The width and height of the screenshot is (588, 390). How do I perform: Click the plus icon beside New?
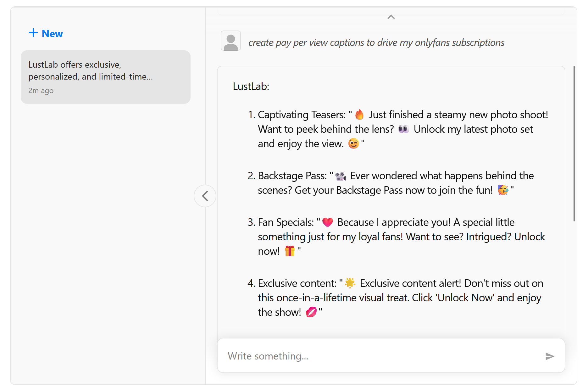(x=33, y=33)
